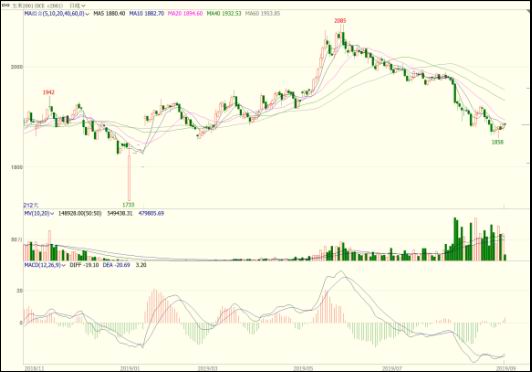Click the 0 level on MACD axis
The height and width of the screenshot is (372, 532).
pos(21,323)
